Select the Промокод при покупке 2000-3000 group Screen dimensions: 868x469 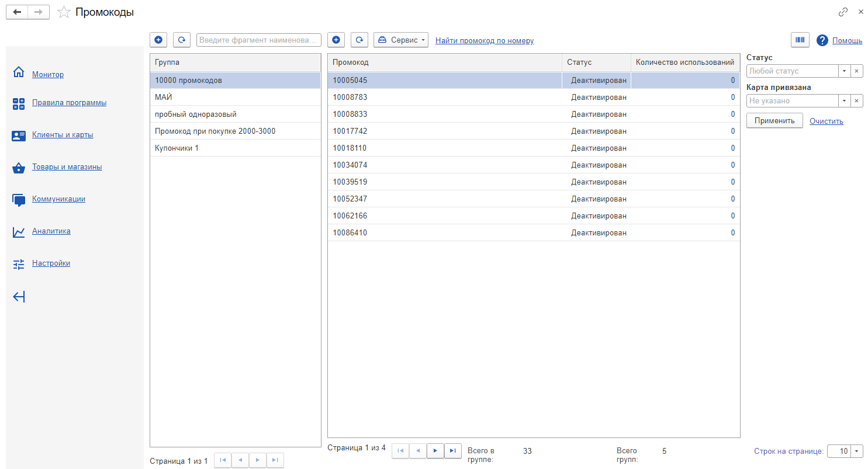(x=236, y=131)
